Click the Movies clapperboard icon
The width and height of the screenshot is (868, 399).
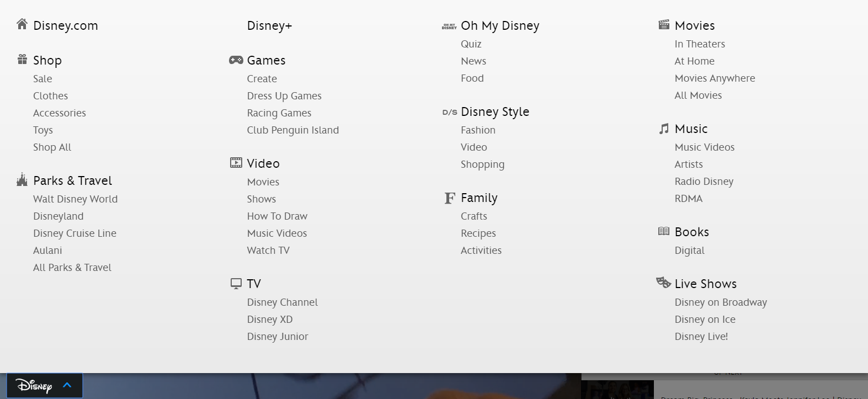(664, 25)
